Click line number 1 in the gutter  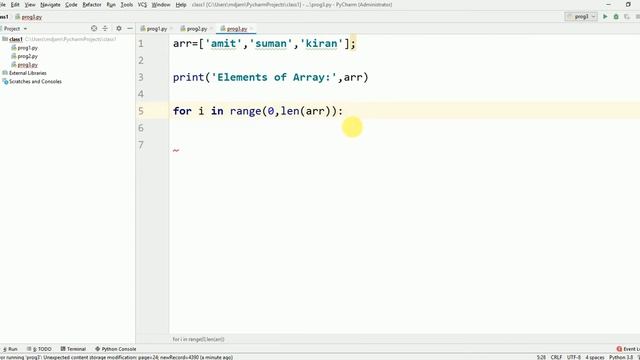tap(141, 43)
